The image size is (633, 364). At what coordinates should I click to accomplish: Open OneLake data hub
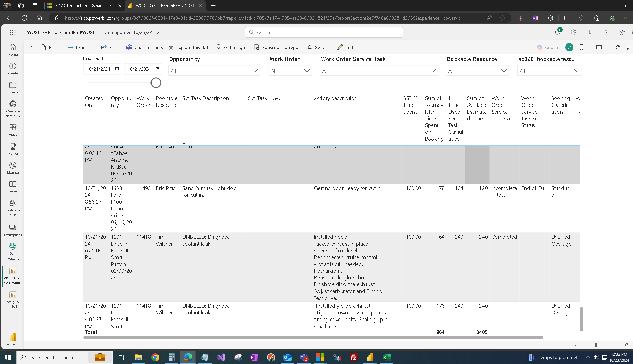[13, 109]
